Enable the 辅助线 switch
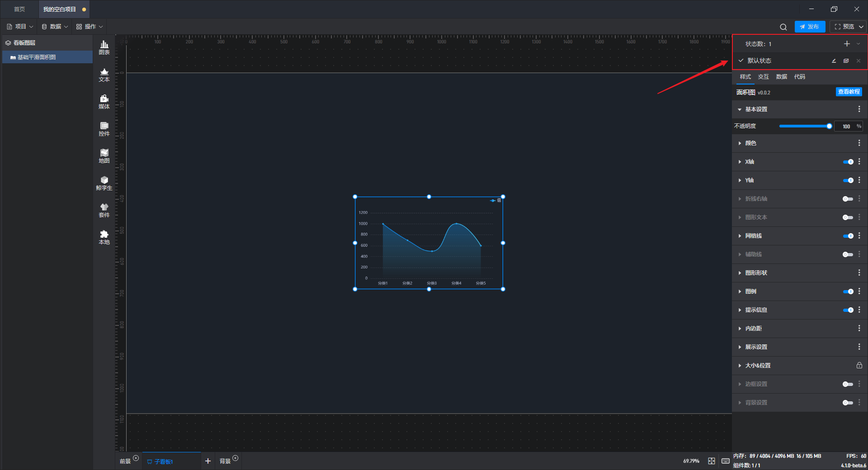This screenshot has width=868, height=470. [x=848, y=254]
